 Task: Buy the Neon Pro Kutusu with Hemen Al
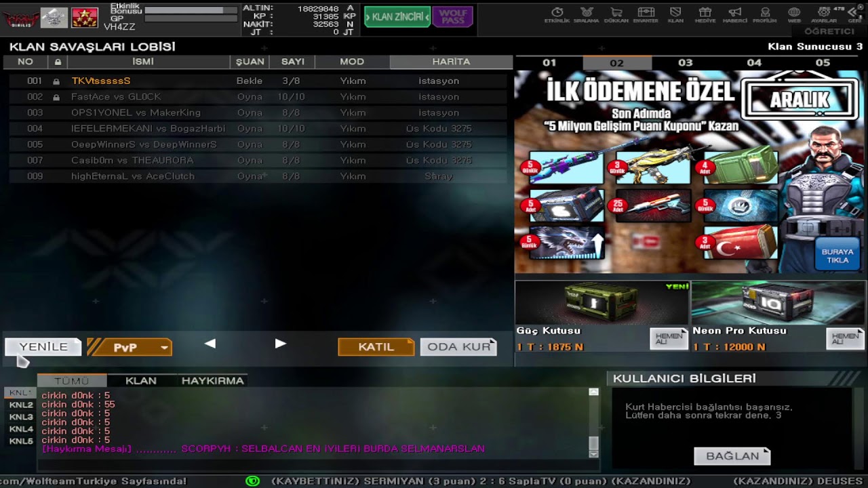point(845,338)
